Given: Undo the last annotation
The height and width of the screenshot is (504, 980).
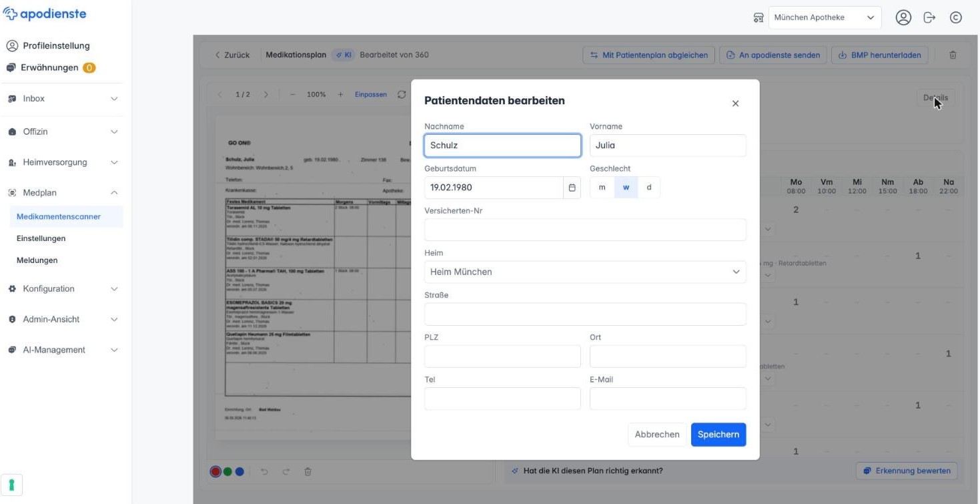Looking at the screenshot, I should click(x=265, y=471).
